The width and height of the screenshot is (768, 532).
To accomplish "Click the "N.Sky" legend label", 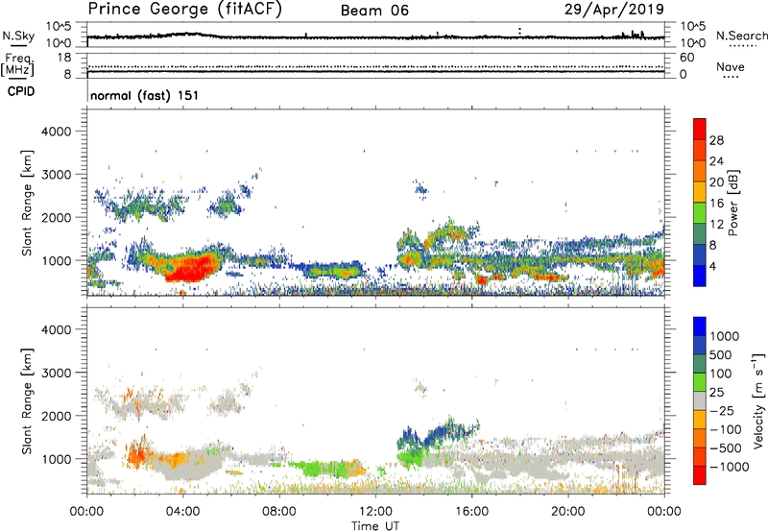I will coord(18,36).
